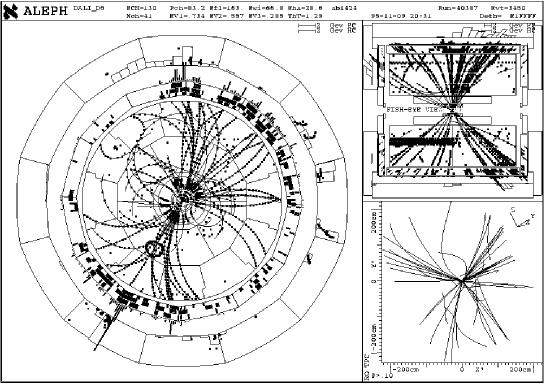Select the DALI_D6 header label
The image size is (545, 384).
pyautogui.click(x=89, y=8)
